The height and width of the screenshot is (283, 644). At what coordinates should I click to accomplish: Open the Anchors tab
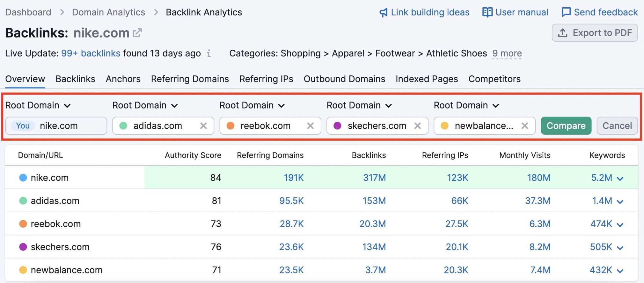(x=123, y=79)
